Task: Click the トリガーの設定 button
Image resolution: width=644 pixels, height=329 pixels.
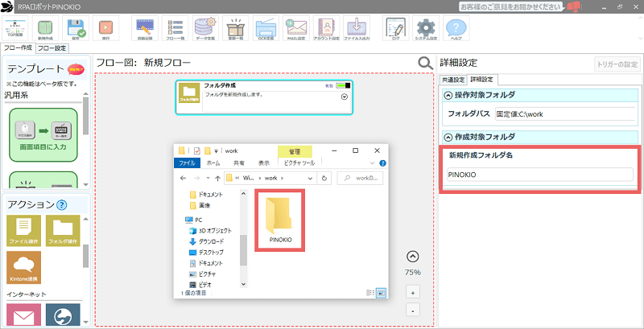Action: 617,64
